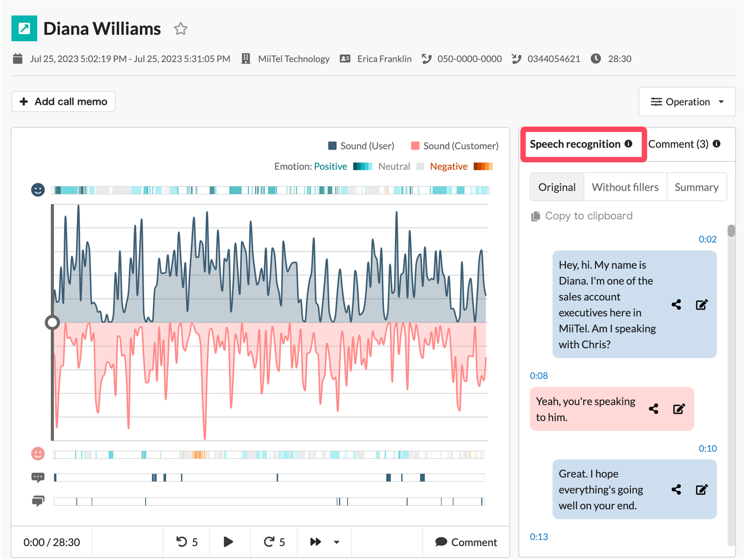Viewport: 745px width, 560px height.
Task: Jump to the 0:13 timestamp
Action: coord(539,537)
